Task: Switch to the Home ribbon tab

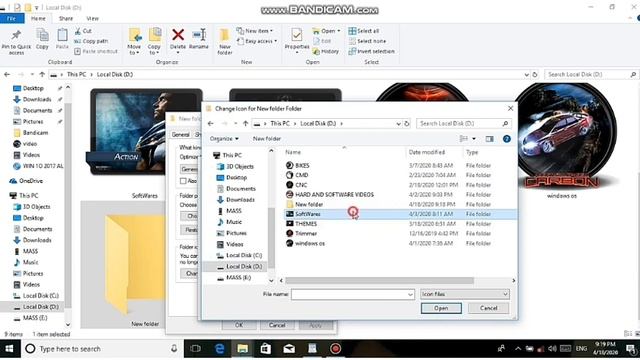Action: tap(38, 18)
